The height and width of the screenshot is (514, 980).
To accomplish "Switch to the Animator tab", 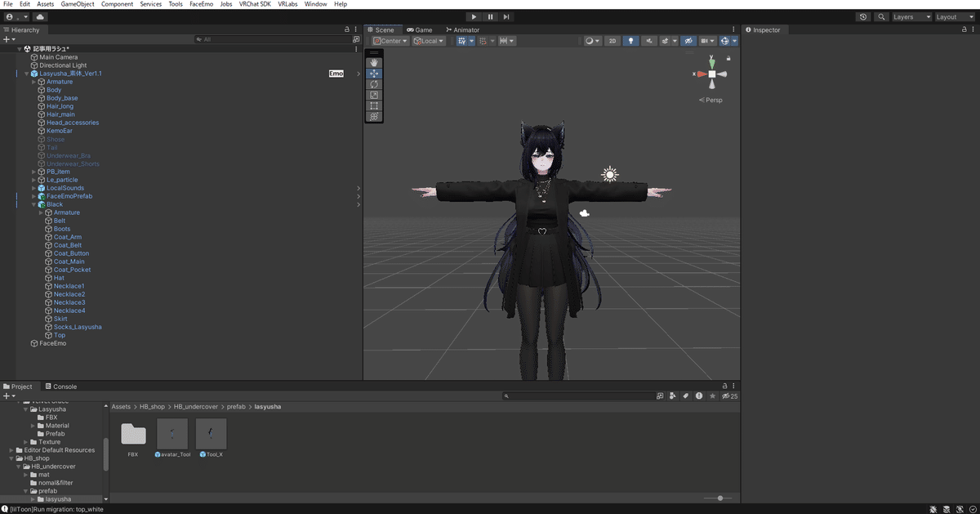I will click(x=462, y=29).
